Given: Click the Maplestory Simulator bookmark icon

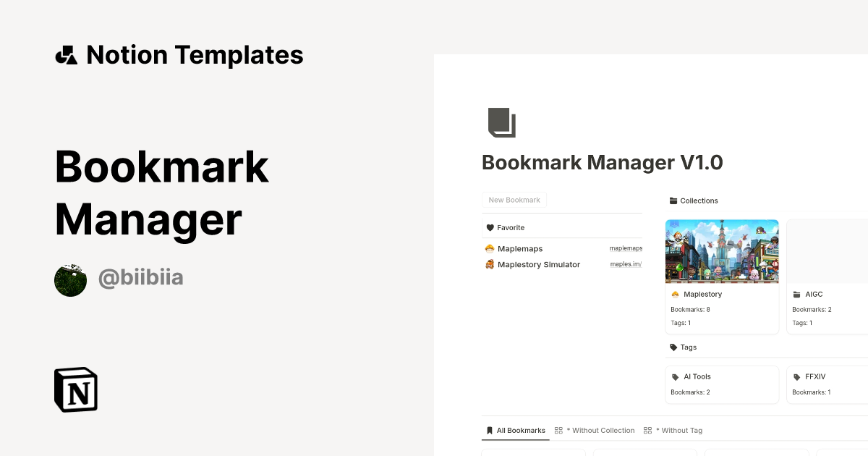Looking at the screenshot, I should coord(489,264).
